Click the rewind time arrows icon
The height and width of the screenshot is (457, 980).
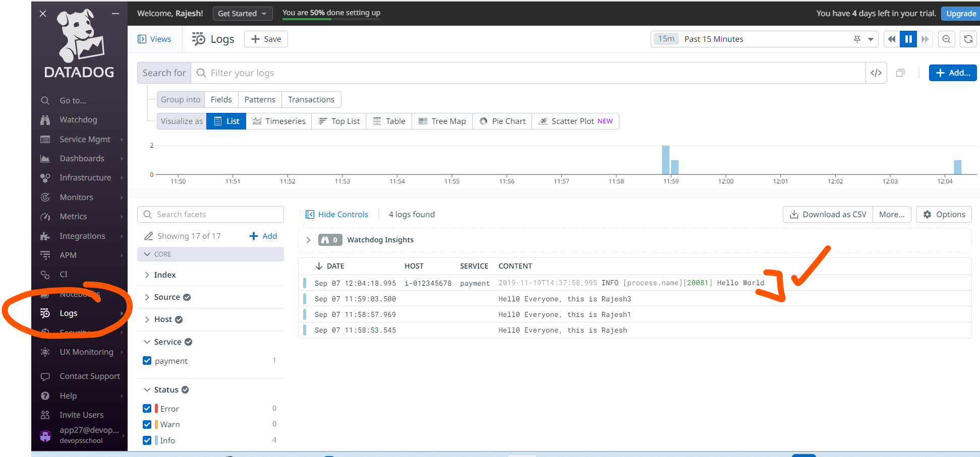point(892,39)
